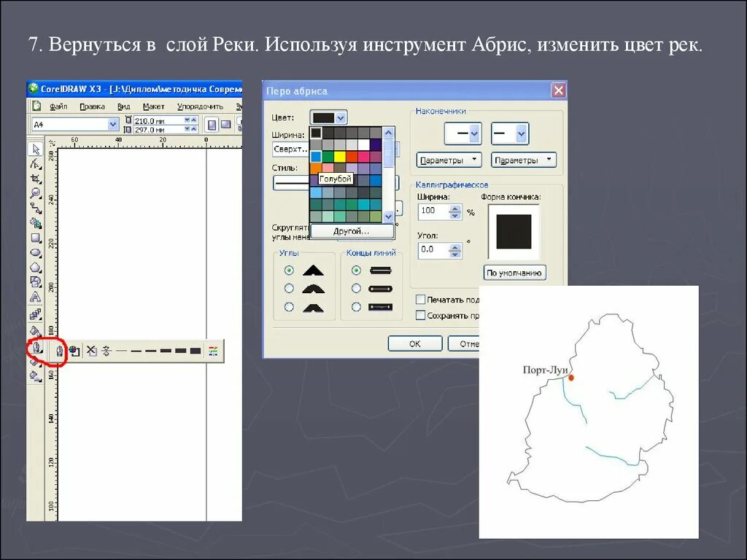Open the Файл menu
The image size is (747, 560).
(61, 106)
